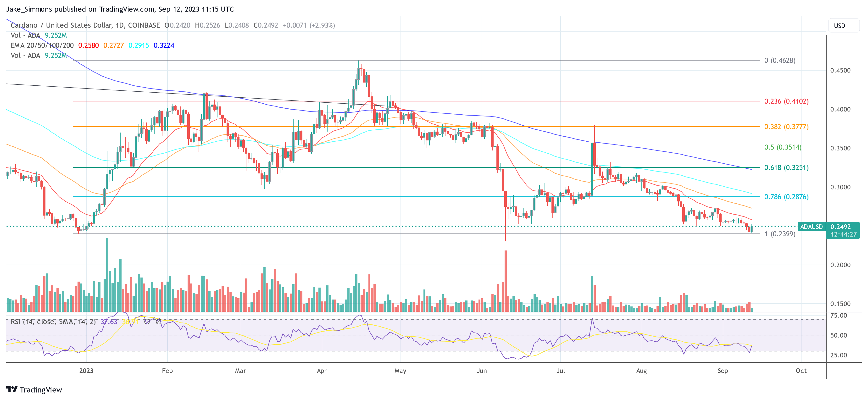The height and width of the screenshot is (400, 868).
Task: Click the 75.00 RSI axis label
Action: pos(839,315)
